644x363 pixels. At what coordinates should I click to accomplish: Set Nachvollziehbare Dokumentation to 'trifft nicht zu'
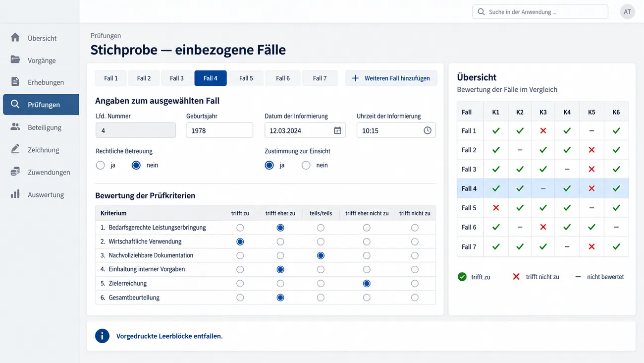415,255
